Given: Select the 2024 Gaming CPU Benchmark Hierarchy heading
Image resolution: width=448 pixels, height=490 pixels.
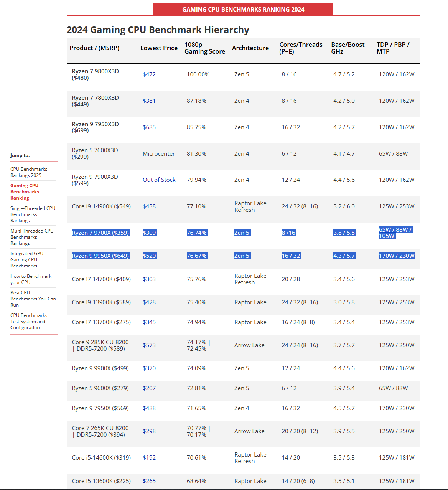Looking at the screenshot, I should tap(158, 30).
